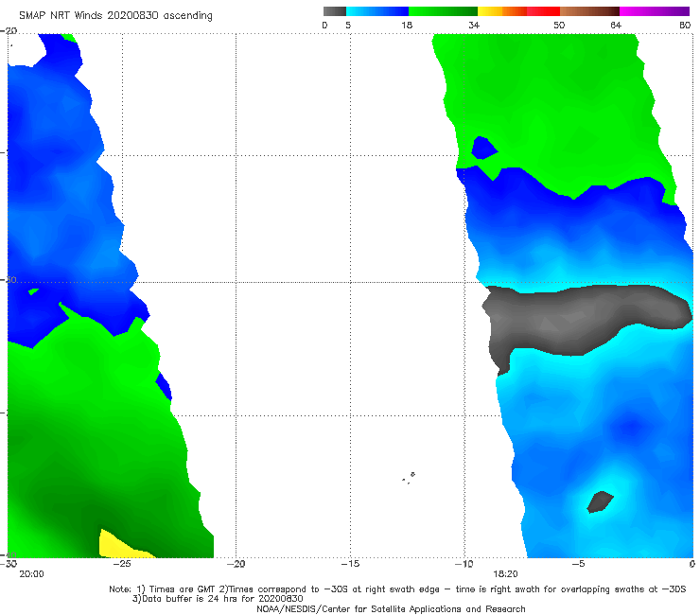This screenshot has height=615, width=700.
Task: Click the color bar label "50"
Action: click(x=559, y=26)
